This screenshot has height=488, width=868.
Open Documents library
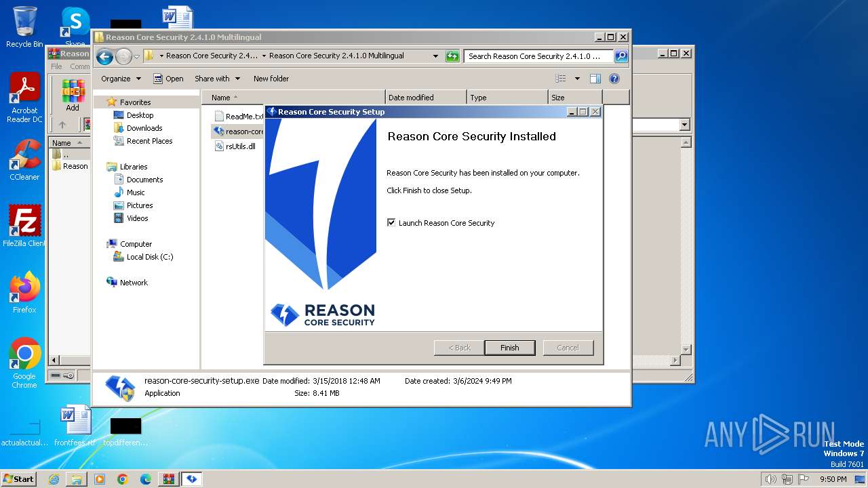pos(144,180)
